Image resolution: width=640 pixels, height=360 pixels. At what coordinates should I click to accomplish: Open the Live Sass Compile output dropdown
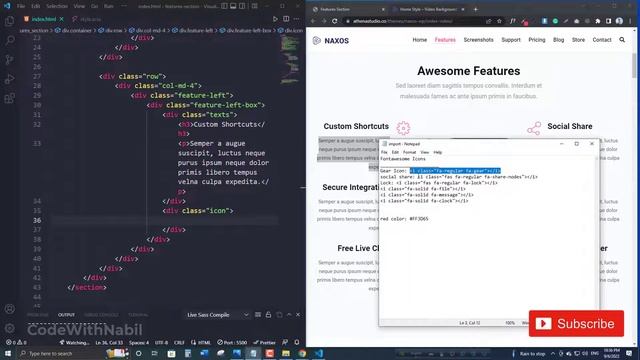217,315
